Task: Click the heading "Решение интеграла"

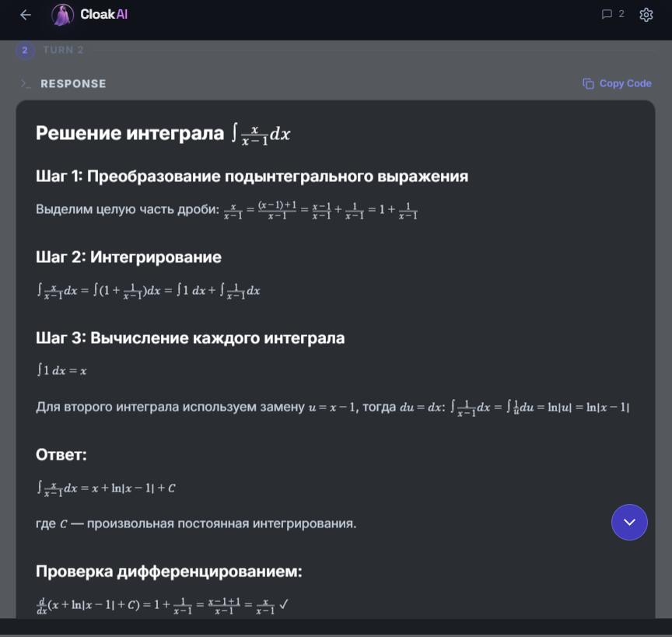Action: (x=130, y=133)
